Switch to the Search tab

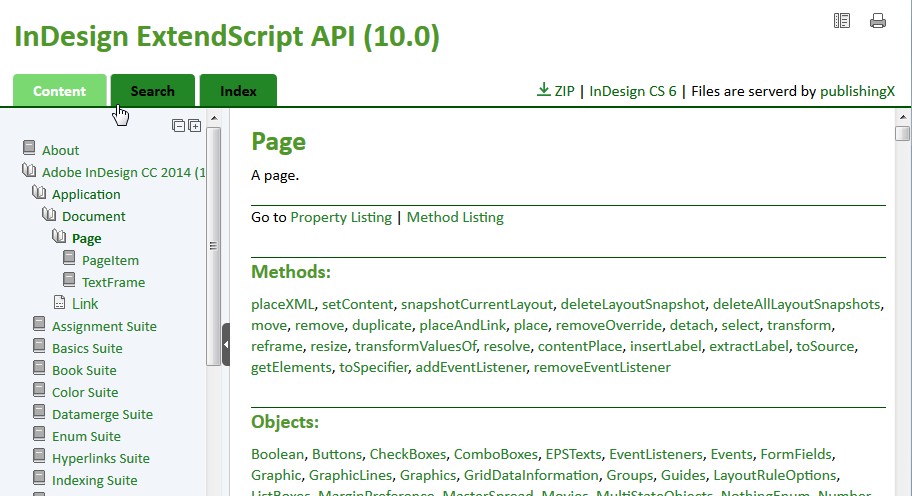coord(152,91)
